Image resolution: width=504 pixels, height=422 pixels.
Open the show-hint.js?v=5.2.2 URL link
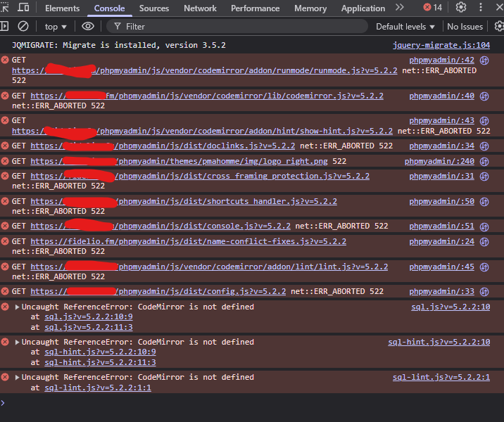tap(202, 131)
